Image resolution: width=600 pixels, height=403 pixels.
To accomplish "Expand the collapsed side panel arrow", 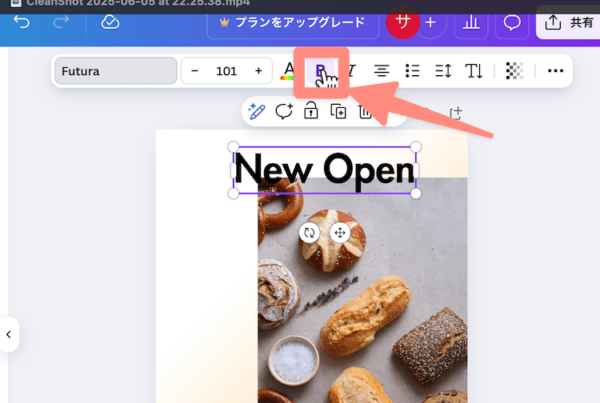I will [x=9, y=334].
